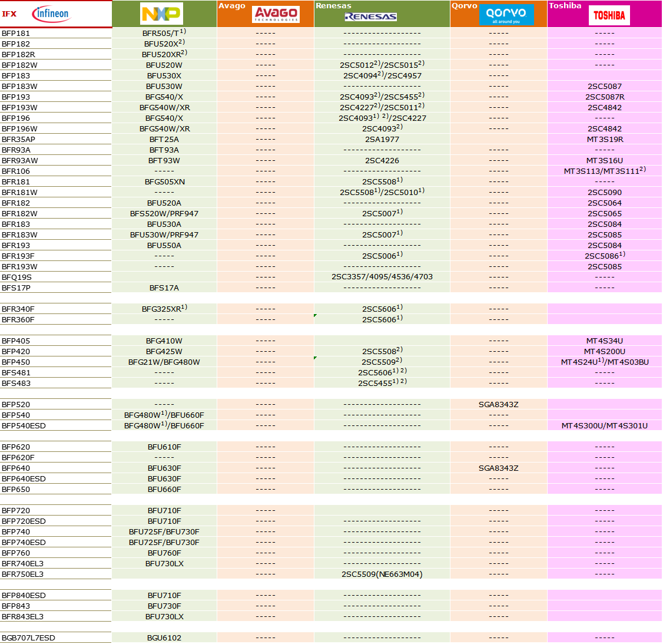Click the Infineon logo in the header
The image size is (663, 644).
tap(52, 14)
